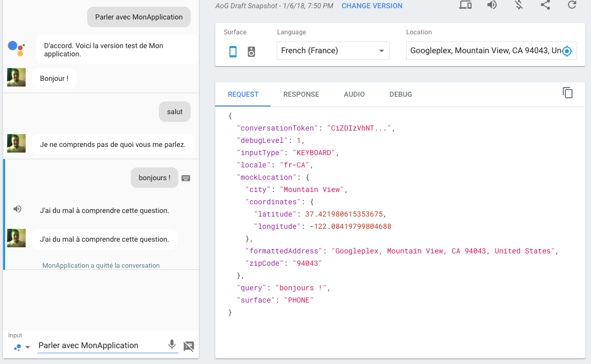Click the microphone icon in the Input field
The width and height of the screenshot is (591, 364).
point(172,345)
